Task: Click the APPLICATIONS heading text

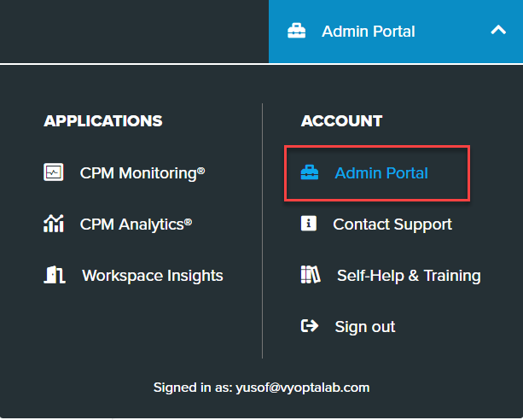Action: tap(103, 121)
